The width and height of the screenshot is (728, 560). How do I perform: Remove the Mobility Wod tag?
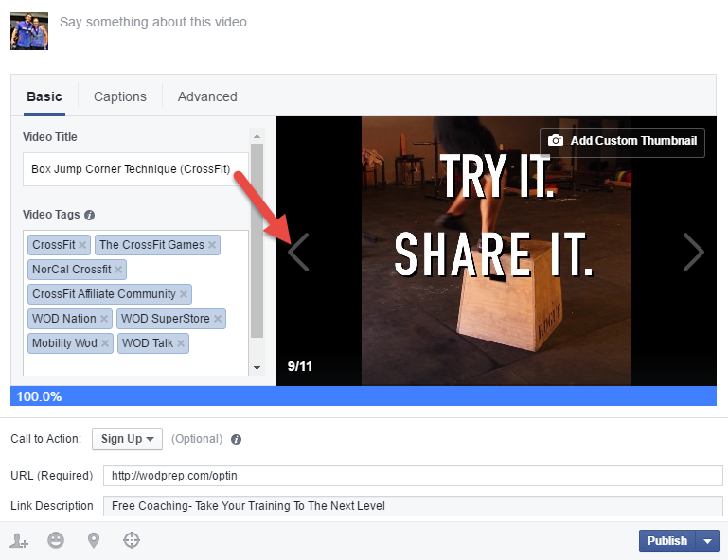coord(105,343)
